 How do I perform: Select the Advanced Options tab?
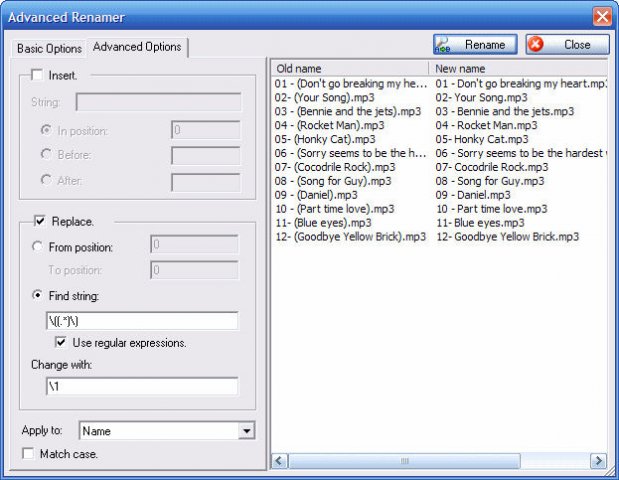click(x=137, y=47)
